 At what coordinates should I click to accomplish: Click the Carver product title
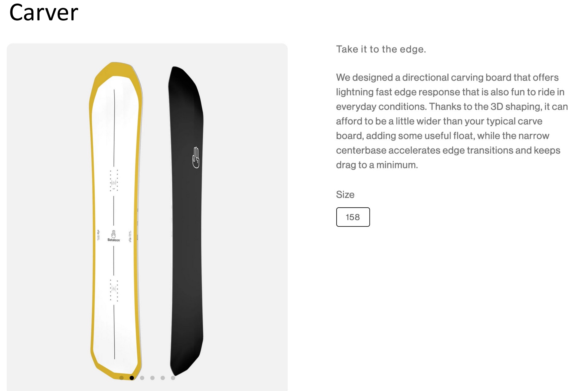coord(44,12)
